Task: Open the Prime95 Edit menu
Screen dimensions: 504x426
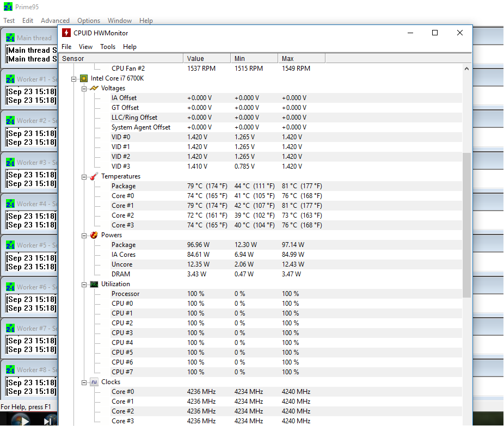Action: coord(28,21)
